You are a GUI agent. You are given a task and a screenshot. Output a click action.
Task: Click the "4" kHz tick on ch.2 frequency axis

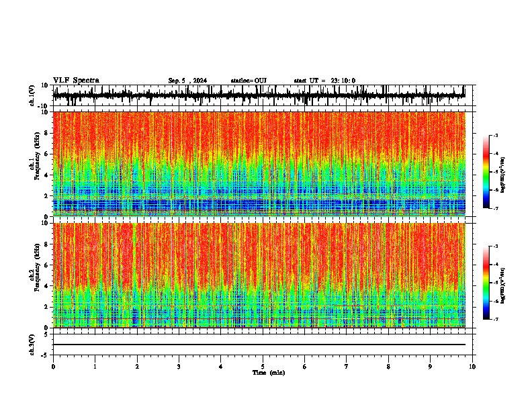46,286
